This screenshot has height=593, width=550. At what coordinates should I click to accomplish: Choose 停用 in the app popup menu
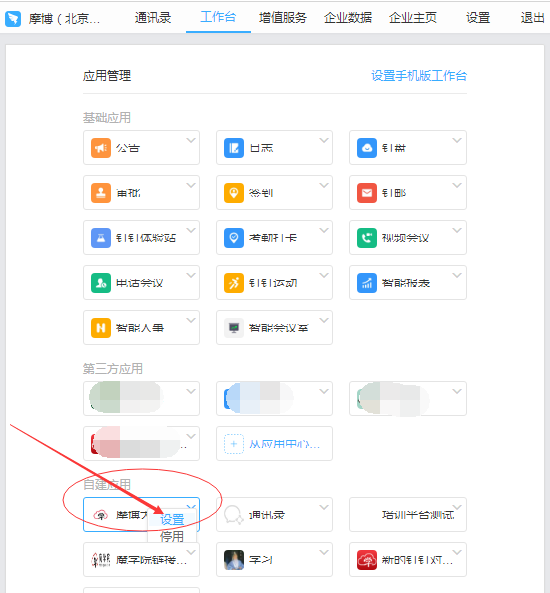[172, 536]
